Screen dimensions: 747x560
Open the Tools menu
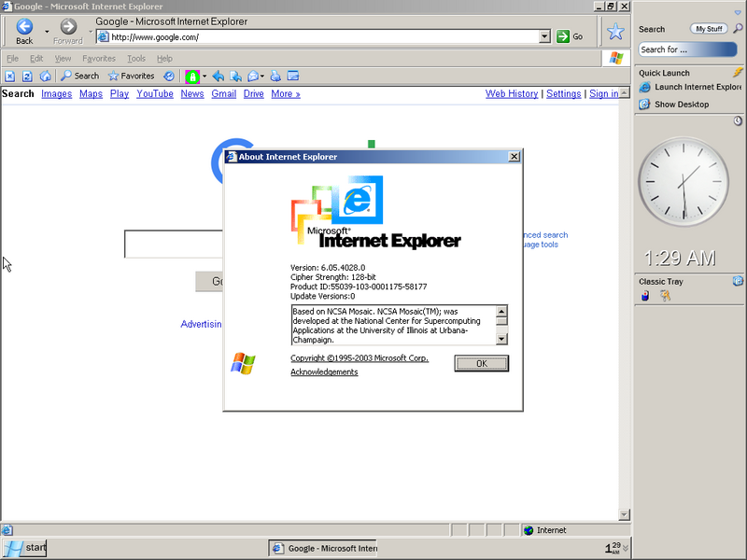coord(135,59)
